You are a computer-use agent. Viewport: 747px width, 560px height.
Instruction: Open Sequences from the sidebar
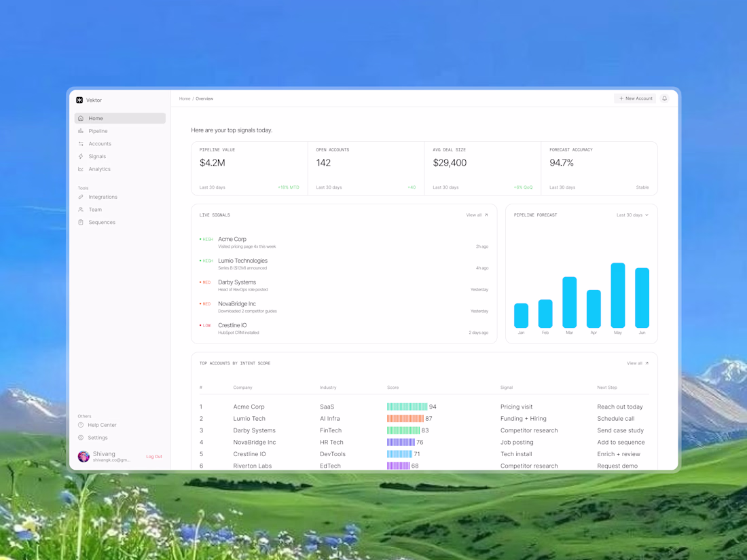click(120, 223)
